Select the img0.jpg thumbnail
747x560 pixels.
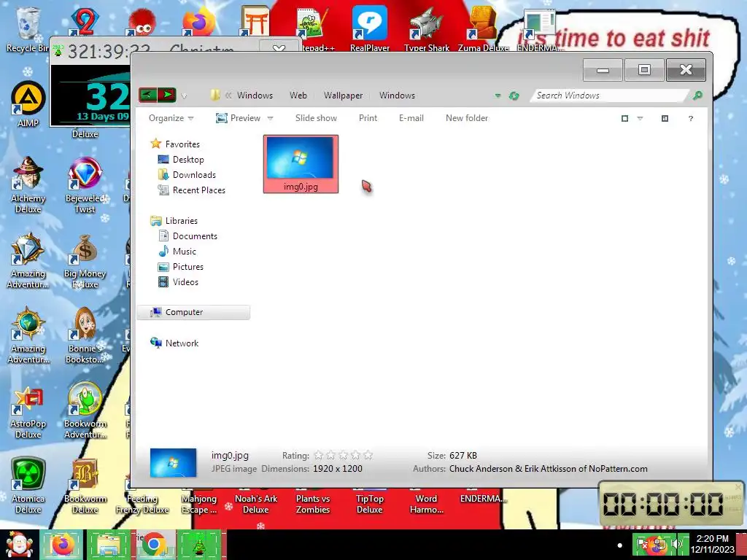301,164
